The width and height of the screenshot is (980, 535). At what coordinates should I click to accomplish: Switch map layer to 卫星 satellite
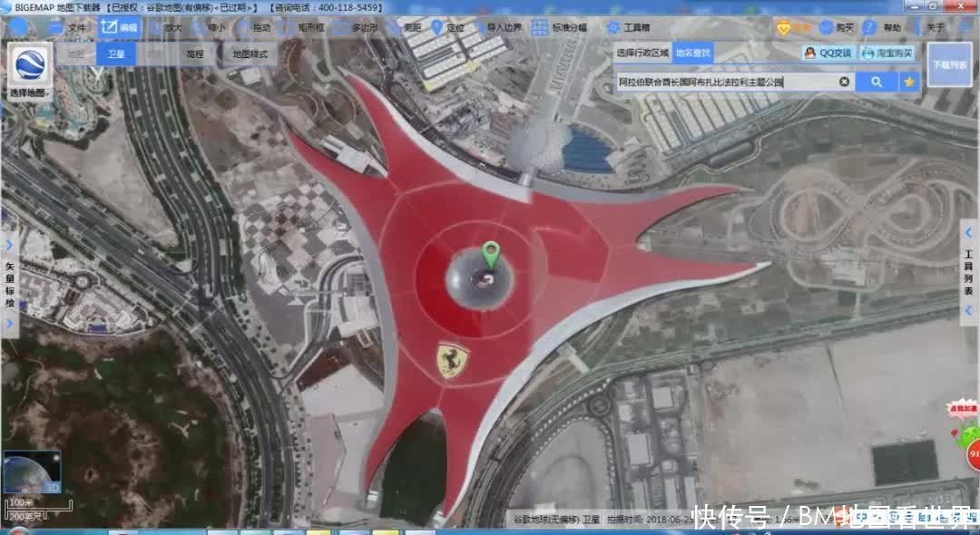point(116,54)
